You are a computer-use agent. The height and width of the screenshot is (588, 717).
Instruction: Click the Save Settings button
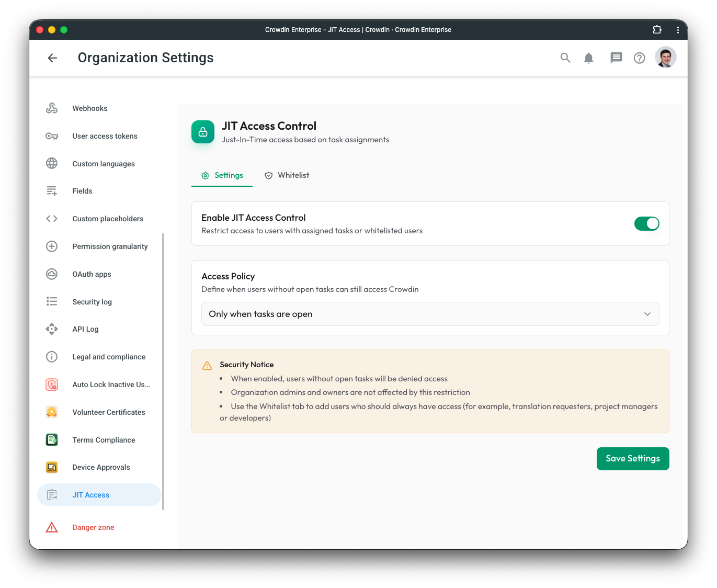(x=633, y=459)
